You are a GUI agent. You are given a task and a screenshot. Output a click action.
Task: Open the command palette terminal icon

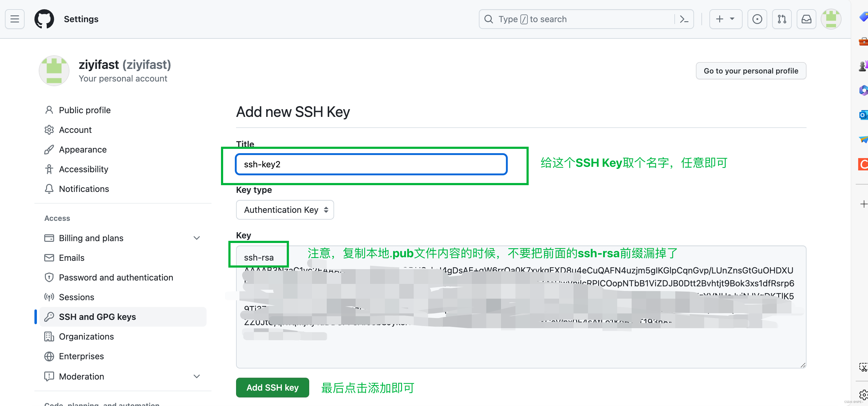click(684, 19)
